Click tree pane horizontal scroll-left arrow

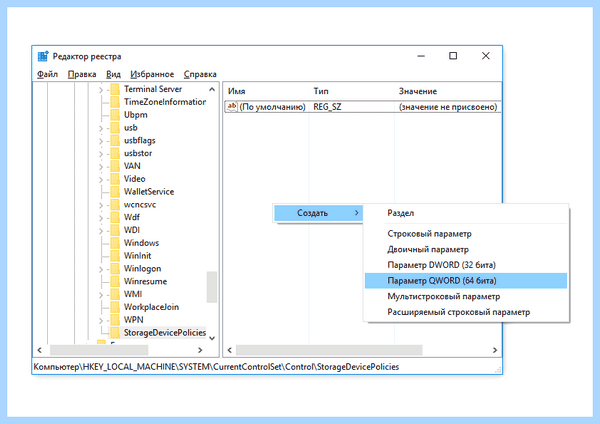(39, 350)
